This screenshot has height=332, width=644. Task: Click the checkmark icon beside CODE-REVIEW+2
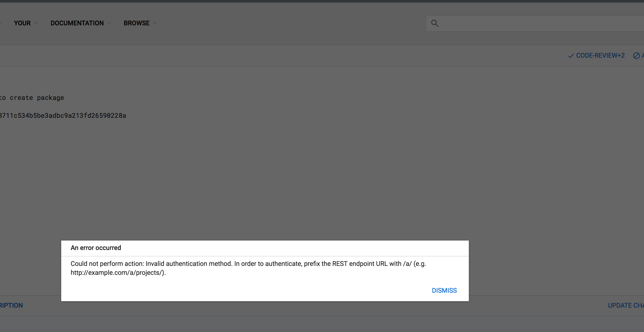(x=571, y=56)
